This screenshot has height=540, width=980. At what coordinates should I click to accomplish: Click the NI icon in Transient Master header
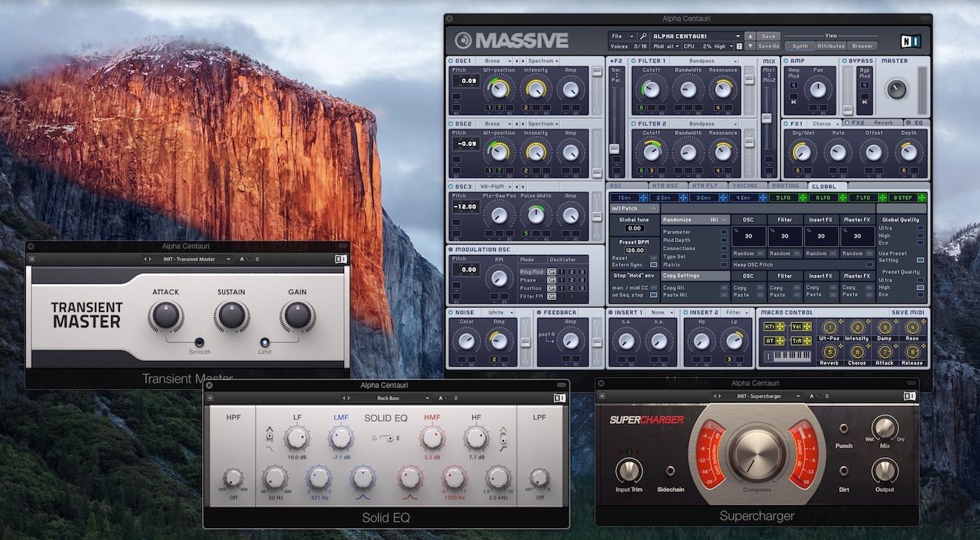[x=340, y=259]
